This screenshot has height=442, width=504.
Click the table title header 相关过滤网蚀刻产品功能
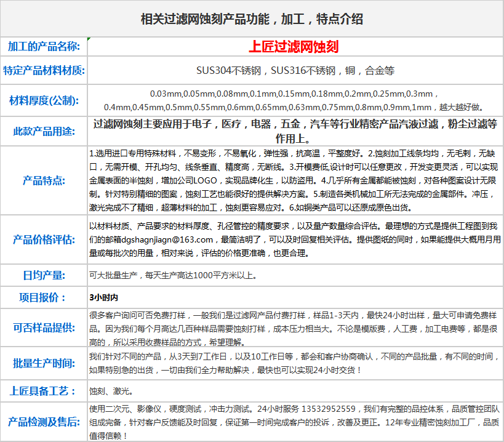click(252, 19)
